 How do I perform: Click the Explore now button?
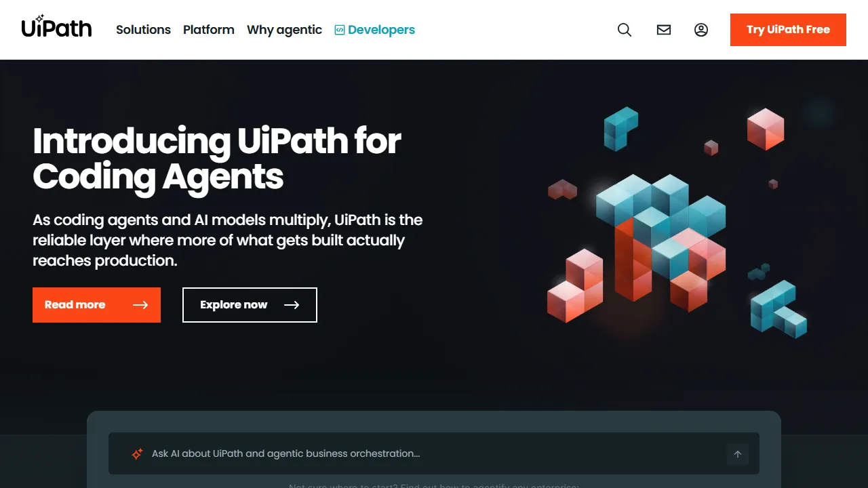[x=250, y=305]
